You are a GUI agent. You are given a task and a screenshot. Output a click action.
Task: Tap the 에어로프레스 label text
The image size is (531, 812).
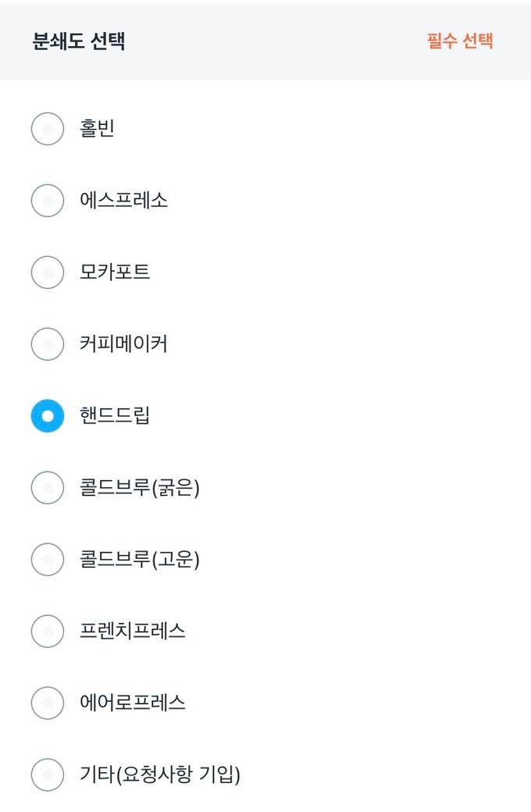(133, 703)
